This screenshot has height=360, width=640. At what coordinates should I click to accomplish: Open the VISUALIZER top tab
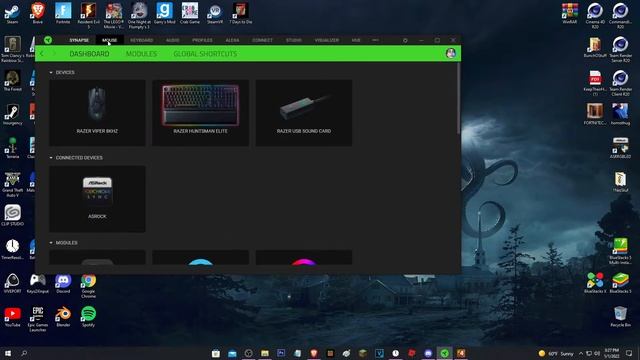click(x=327, y=40)
